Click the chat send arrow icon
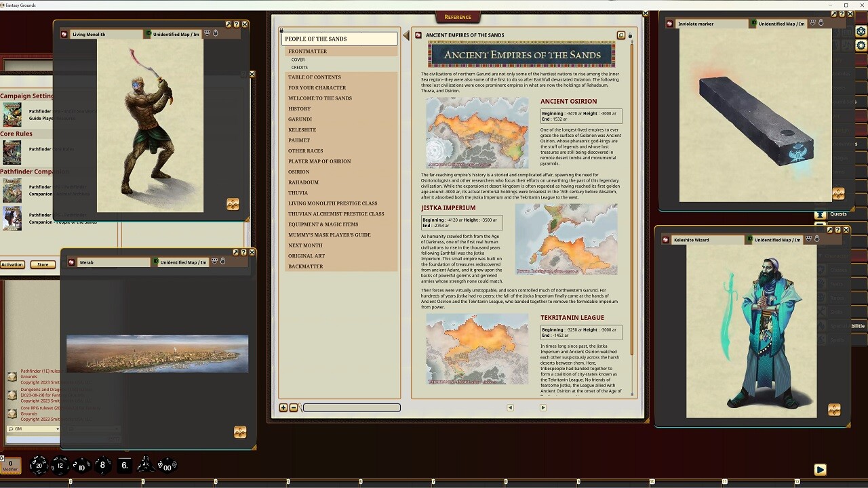 pyautogui.click(x=821, y=470)
